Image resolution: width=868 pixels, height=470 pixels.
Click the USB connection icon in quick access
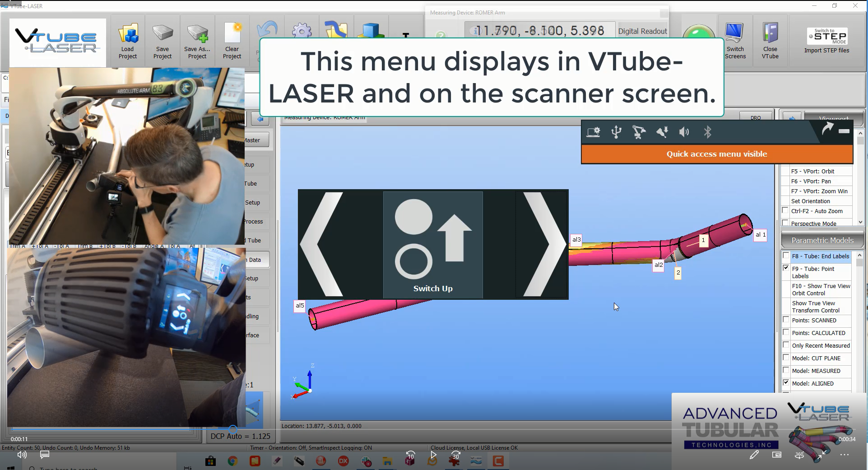pos(616,132)
